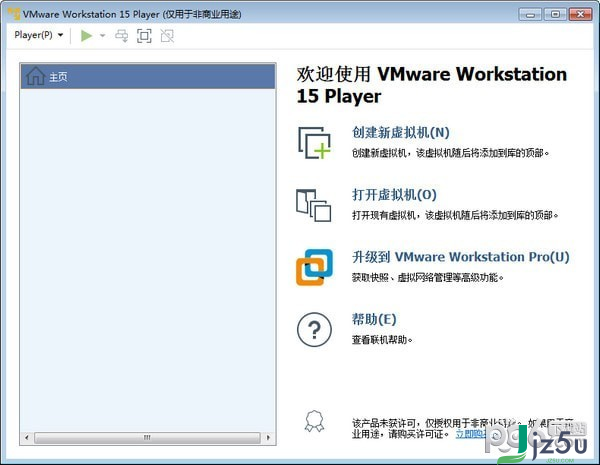600x465 pixels.
Task: Click the library scrollbar left arrow
Action: pyautogui.click(x=27, y=437)
